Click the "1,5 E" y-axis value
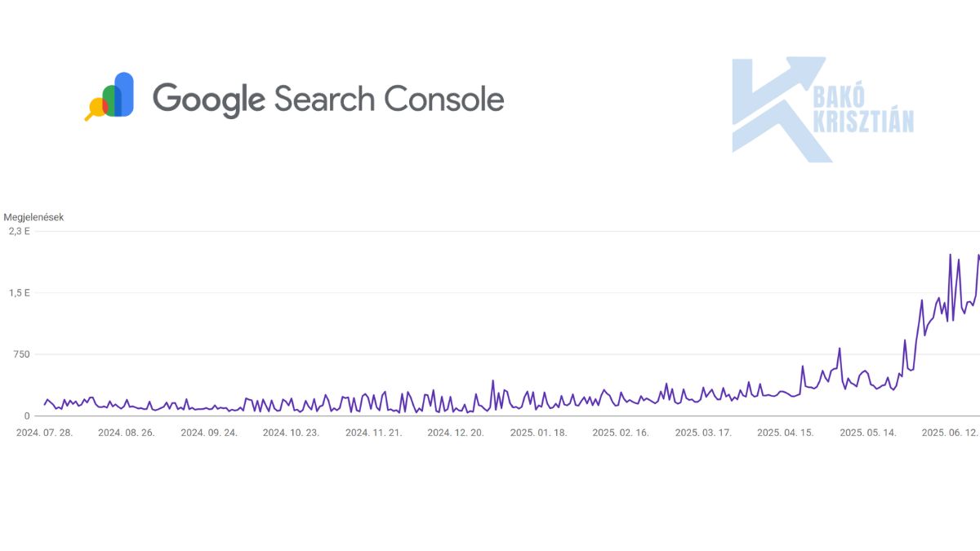 pos(20,293)
